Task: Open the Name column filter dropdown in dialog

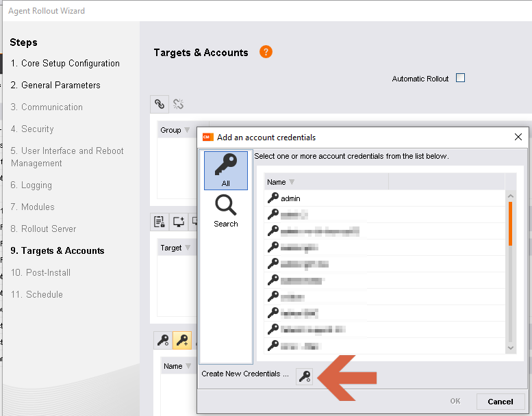Action: click(292, 182)
